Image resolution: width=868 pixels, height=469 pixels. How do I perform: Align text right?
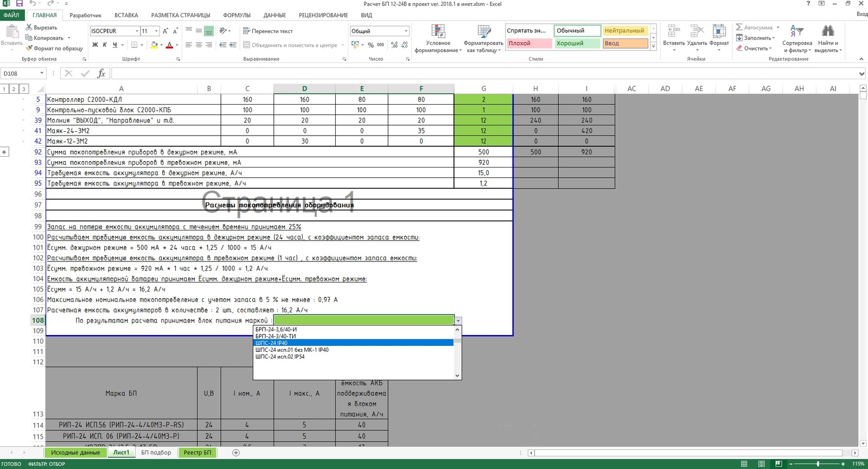coord(208,45)
